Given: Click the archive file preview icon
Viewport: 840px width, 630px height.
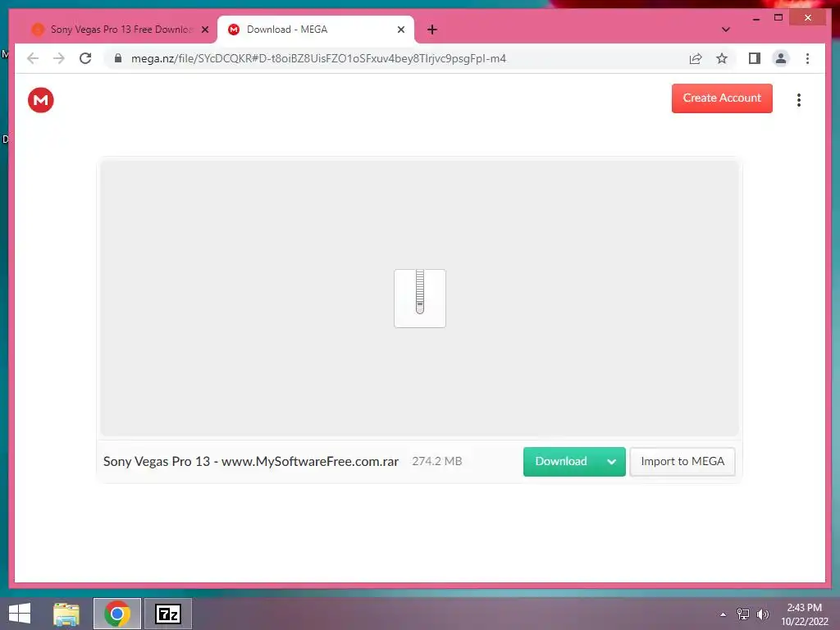Looking at the screenshot, I should (x=419, y=299).
